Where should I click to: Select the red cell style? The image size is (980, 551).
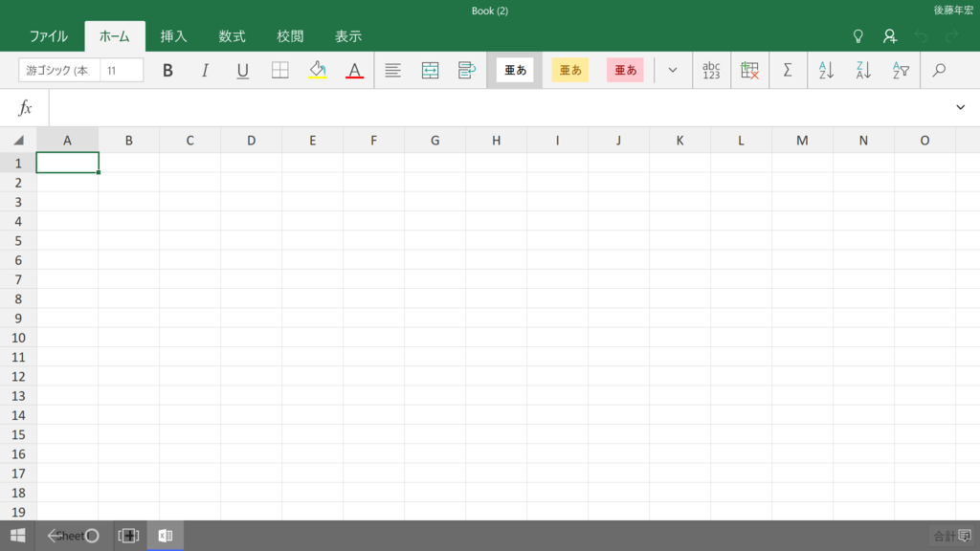[x=625, y=70]
